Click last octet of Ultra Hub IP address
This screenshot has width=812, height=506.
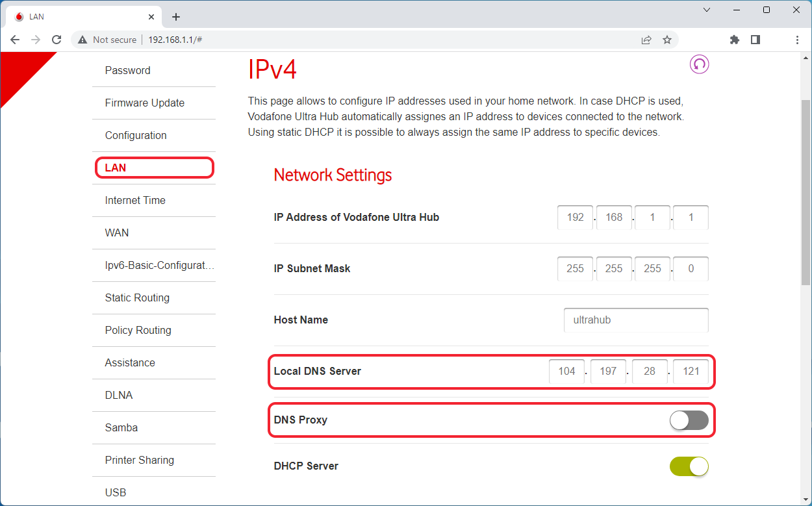[x=691, y=218]
